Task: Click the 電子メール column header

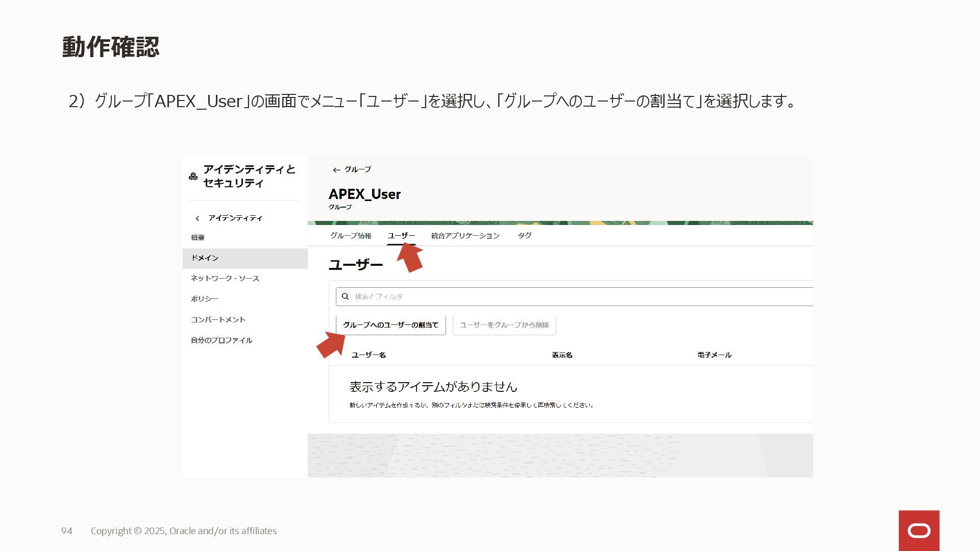Action: point(715,355)
